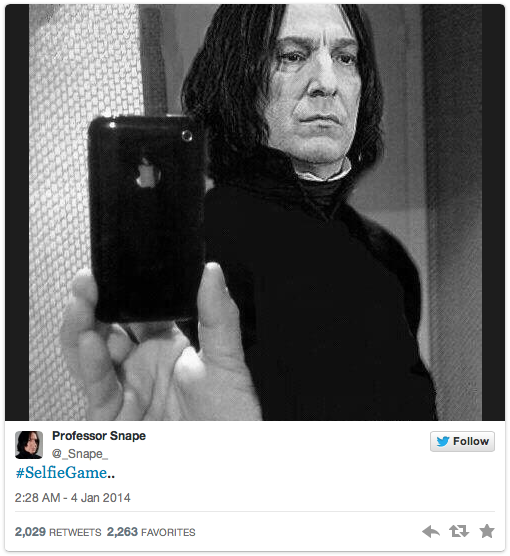Favorite the tweet with the star icon
Viewport: 510px width, 556px height.
[x=487, y=531]
